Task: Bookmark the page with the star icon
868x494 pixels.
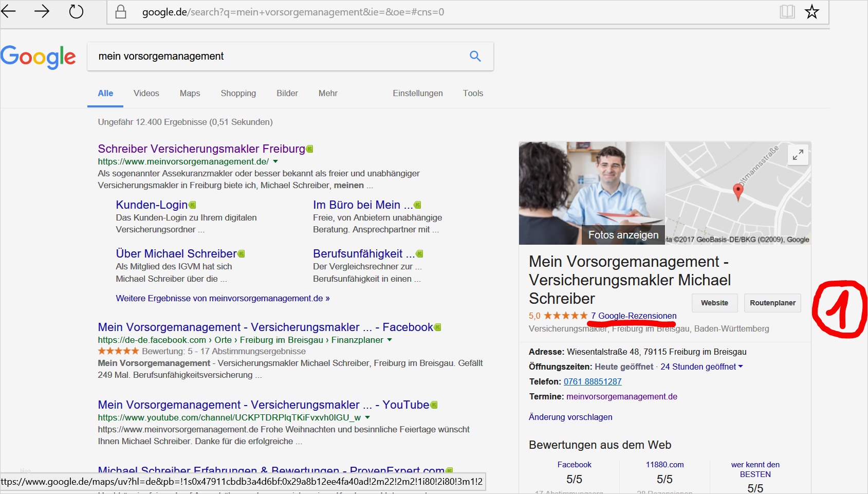Action: 812,12
